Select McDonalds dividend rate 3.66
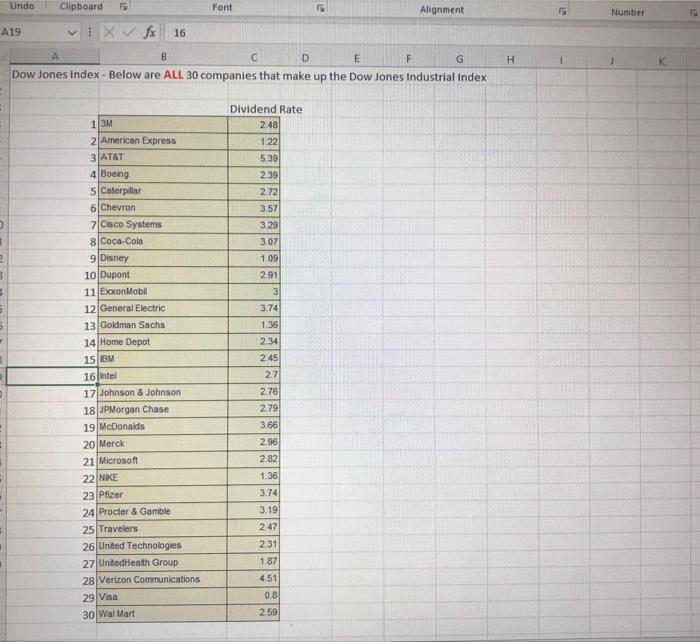Image resolution: width=700 pixels, height=642 pixels. click(x=254, y=425)
